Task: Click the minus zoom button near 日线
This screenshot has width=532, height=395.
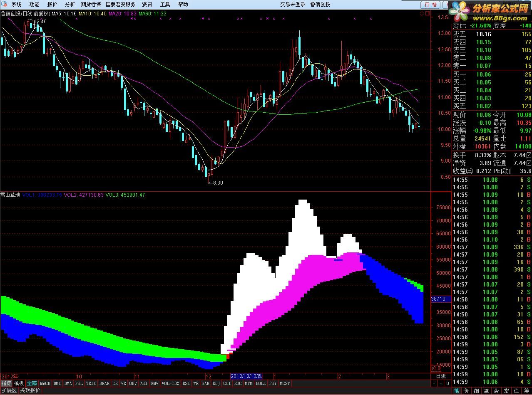Action: point(440,383)
